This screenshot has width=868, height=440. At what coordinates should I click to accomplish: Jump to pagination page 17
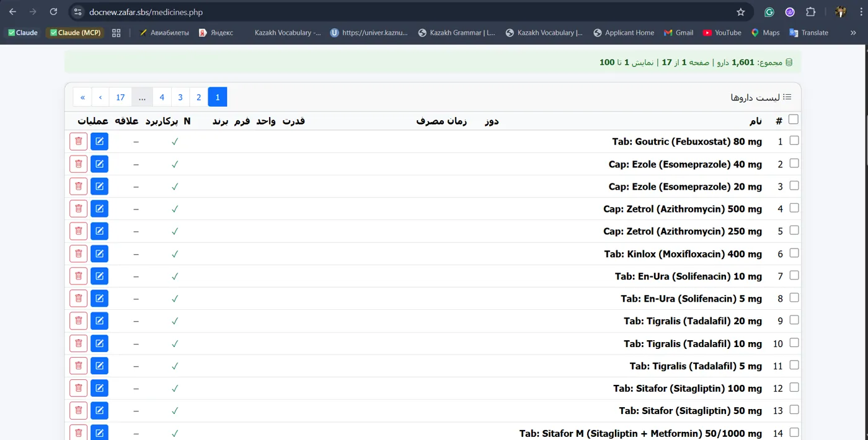tap(120, 97)
